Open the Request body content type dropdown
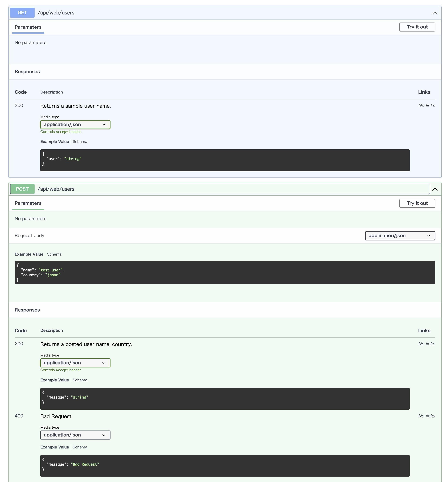 pos(400,235)
